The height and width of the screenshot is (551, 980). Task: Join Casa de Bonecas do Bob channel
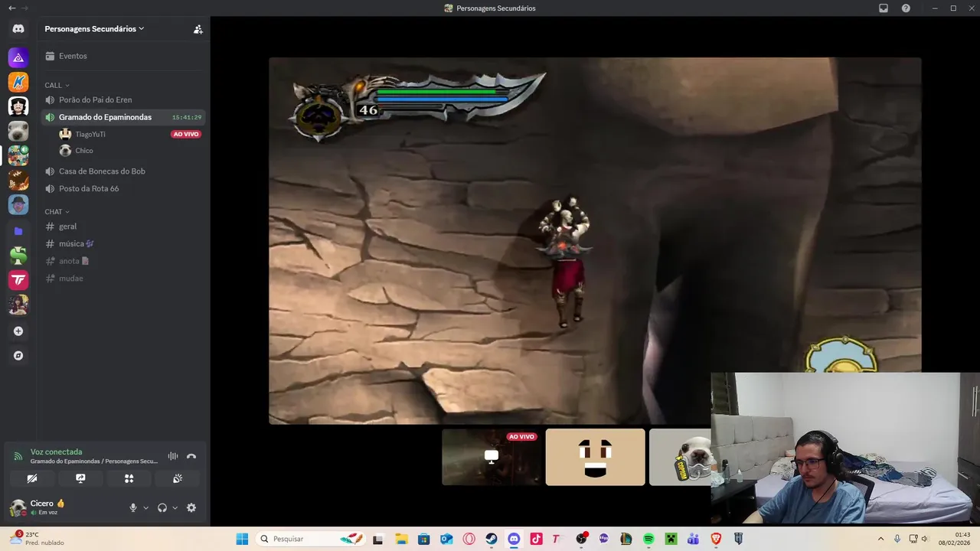(x=122, y=171)
